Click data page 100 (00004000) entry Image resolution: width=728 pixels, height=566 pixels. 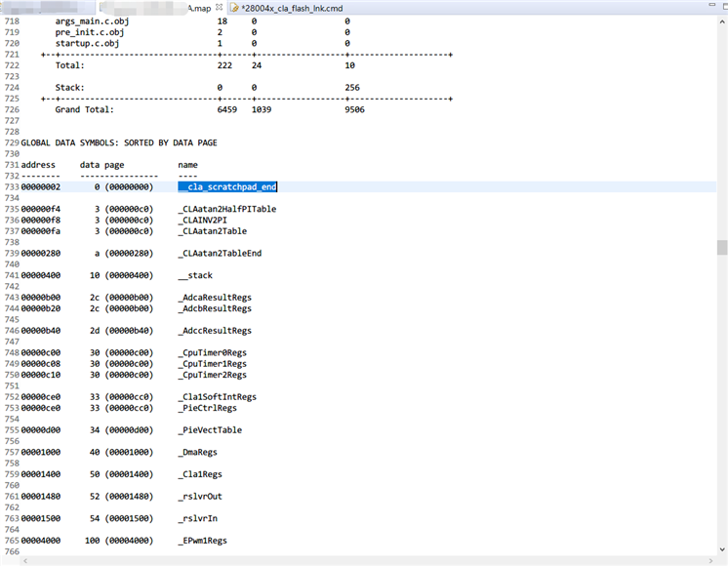119,541
